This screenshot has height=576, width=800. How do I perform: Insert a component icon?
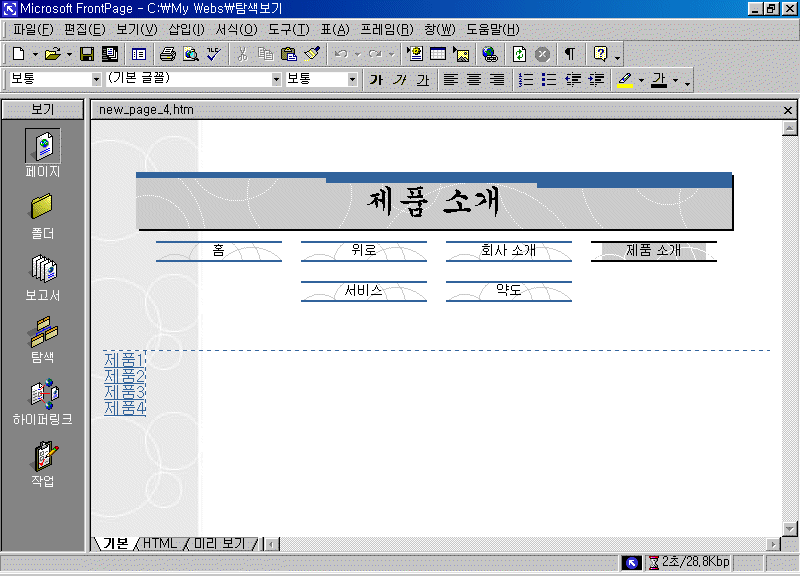[x=415, y=54]
